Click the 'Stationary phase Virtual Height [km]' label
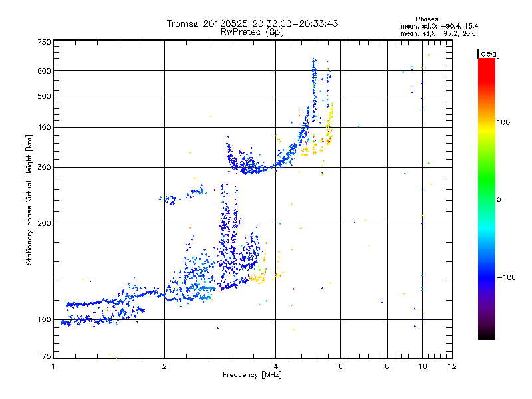Screen dimensions: 532x399 click(x=29, y=200)
